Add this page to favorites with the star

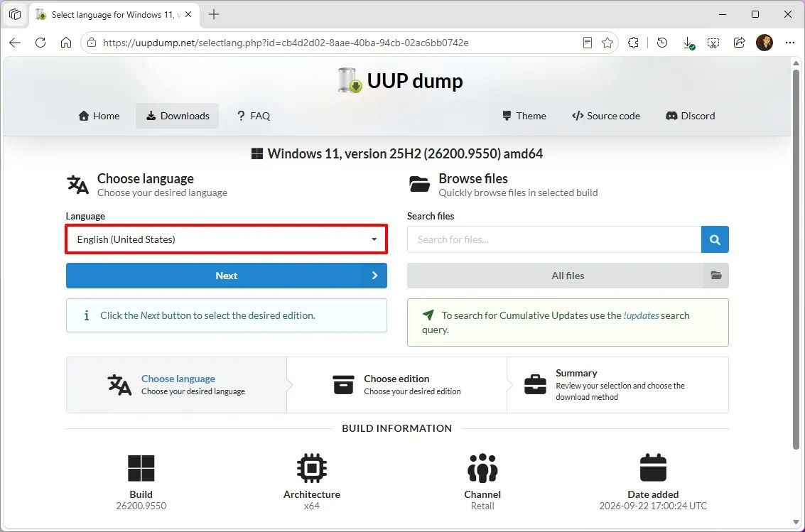(607, 43)
